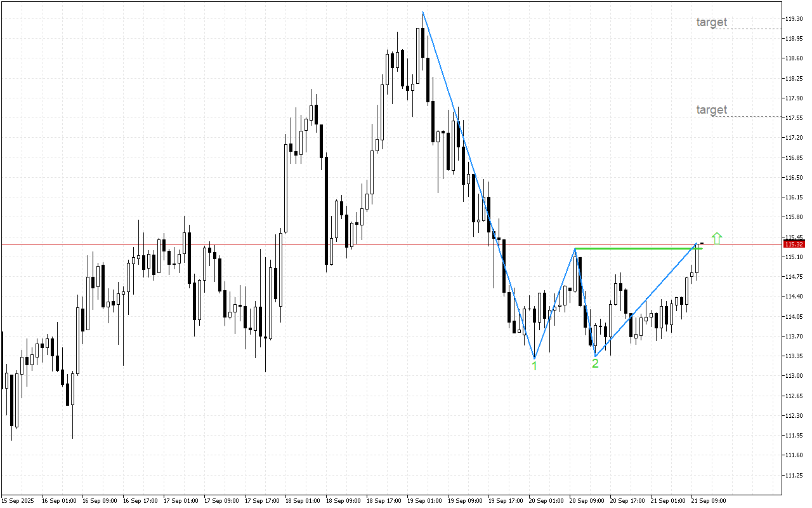Click the 117.55 price axis label
Viewport: 812px width, 508px height.
794,118
